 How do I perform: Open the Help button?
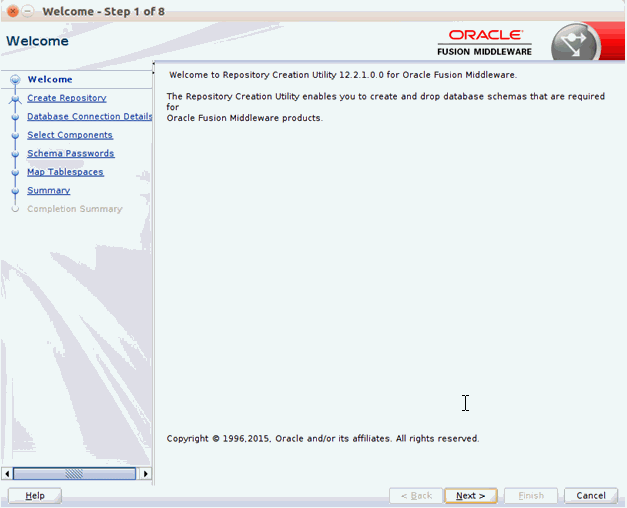tap(35, 496)
